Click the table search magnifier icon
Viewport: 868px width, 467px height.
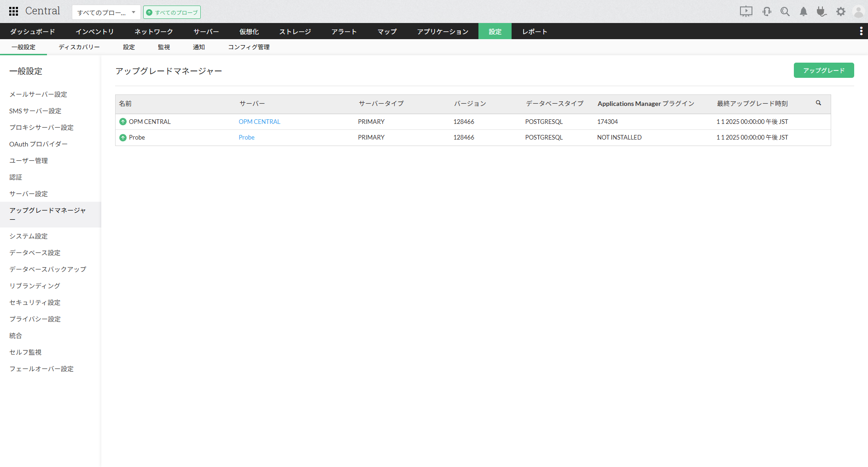click(x=818, y=103)
